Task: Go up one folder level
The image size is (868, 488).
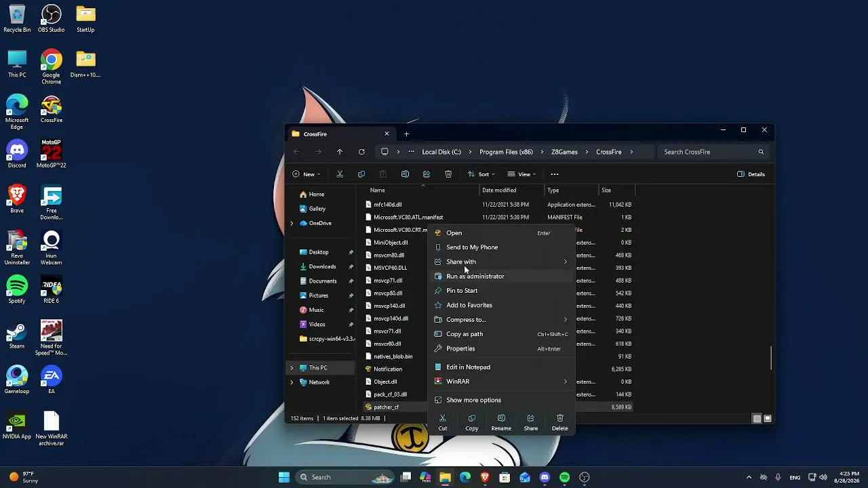Action: (340, 152)
